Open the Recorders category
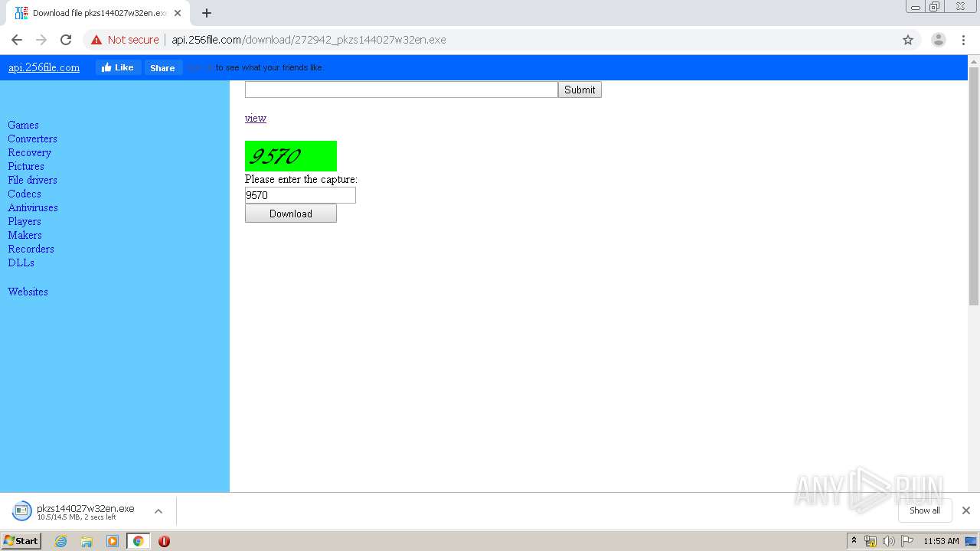The width and height of the screenshot is (980, 551). [x=31, y=249]
